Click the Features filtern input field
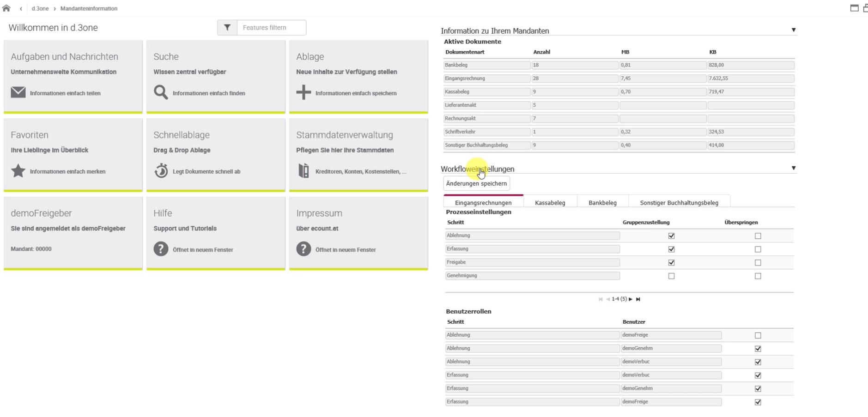The height and width of the screenshot is (417, 868). click(272, 28)
